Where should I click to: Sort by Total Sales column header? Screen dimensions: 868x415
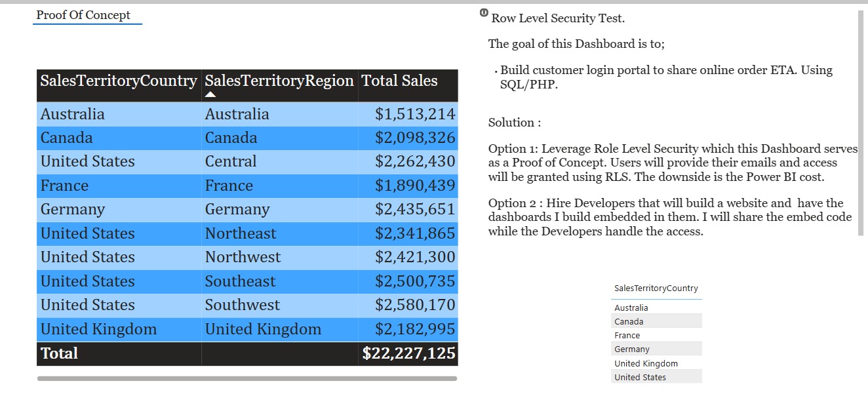(x=400, y=81)
